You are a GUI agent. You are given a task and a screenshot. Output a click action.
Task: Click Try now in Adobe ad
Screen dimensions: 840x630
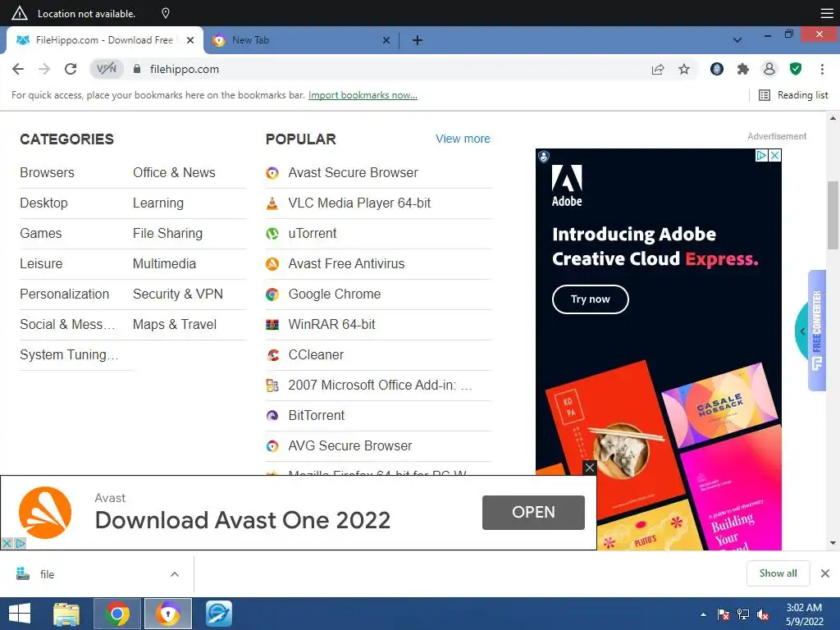tap(591, 299)
